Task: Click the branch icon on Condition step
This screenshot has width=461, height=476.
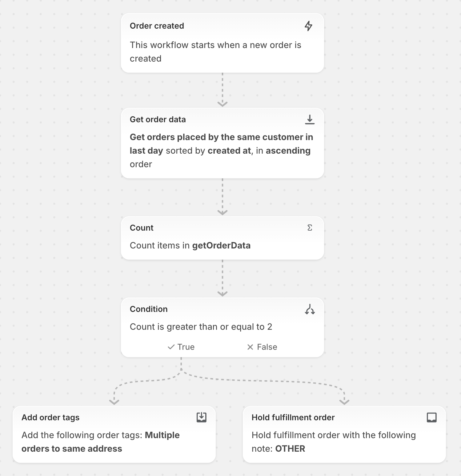Action: (x=310, y=309)
